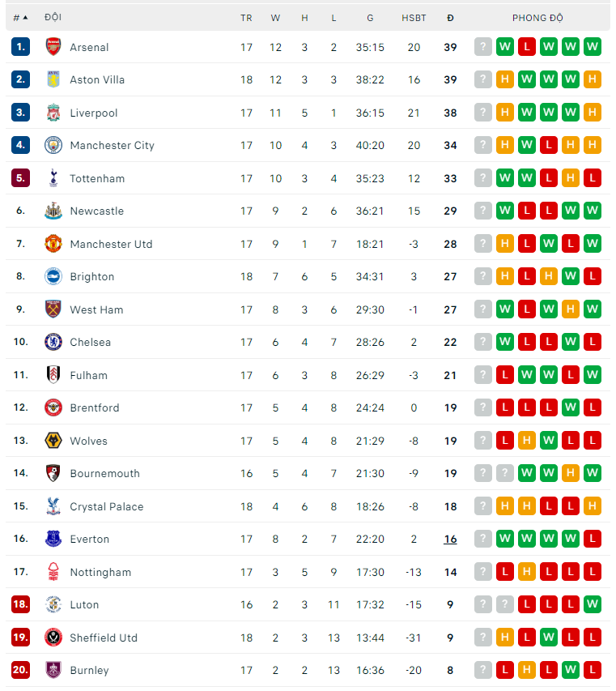Screen dimensions: 616x691
Task: Click the Tottenham club crest
Action: pyautogui.click(x=53, y=178)
